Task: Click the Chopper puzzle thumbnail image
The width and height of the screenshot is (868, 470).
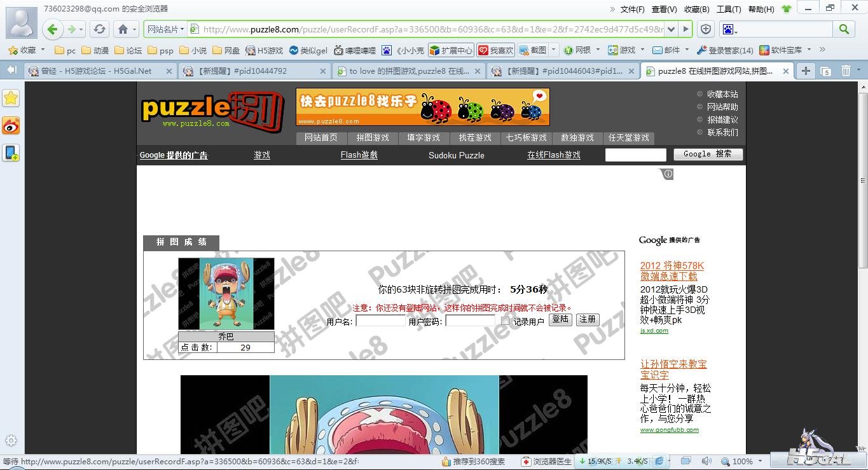Action: point(226,294)
